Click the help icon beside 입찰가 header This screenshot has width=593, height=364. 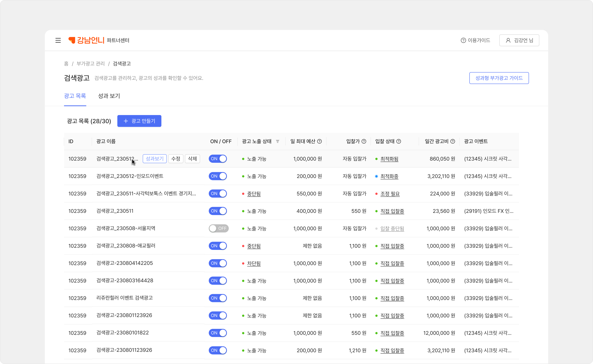[x=364, y=141]
